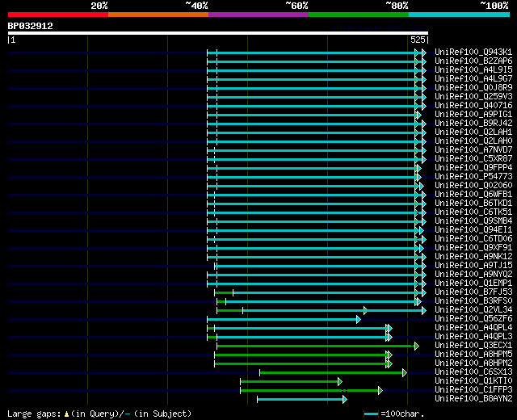Image resolution: width=517 pixels, height=420 pixels.
Task: Click the UniRef100_A9PIG1 label
Action: tap(473, 115)
